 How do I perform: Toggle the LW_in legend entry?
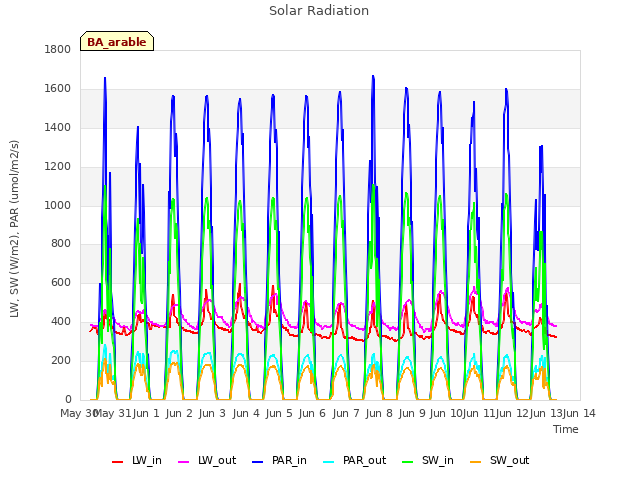click(x=137, y=461)
